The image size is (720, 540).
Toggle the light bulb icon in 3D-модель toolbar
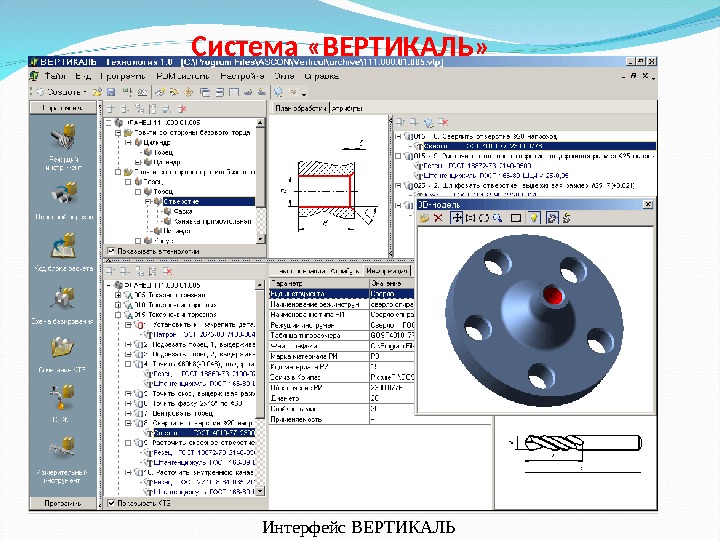(534, 218)
